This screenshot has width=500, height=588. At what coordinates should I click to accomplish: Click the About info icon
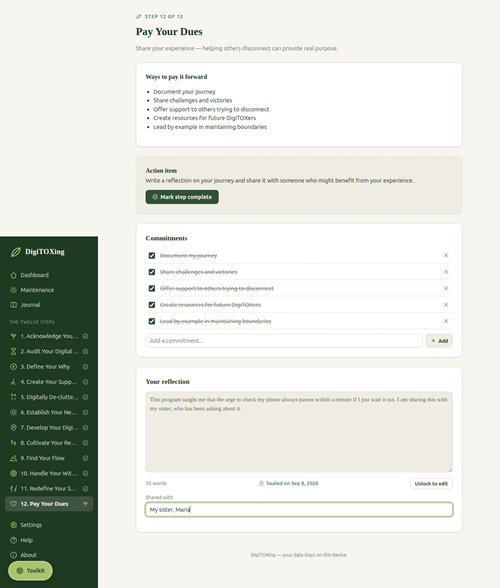point(14,555)
